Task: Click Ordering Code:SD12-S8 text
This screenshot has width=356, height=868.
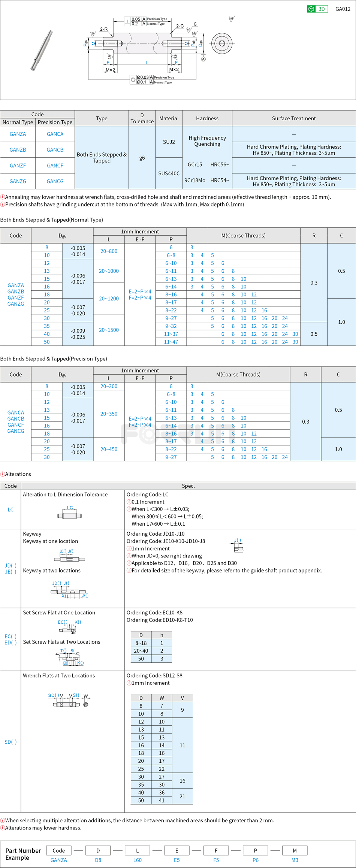Action: (x=154, y=675)
